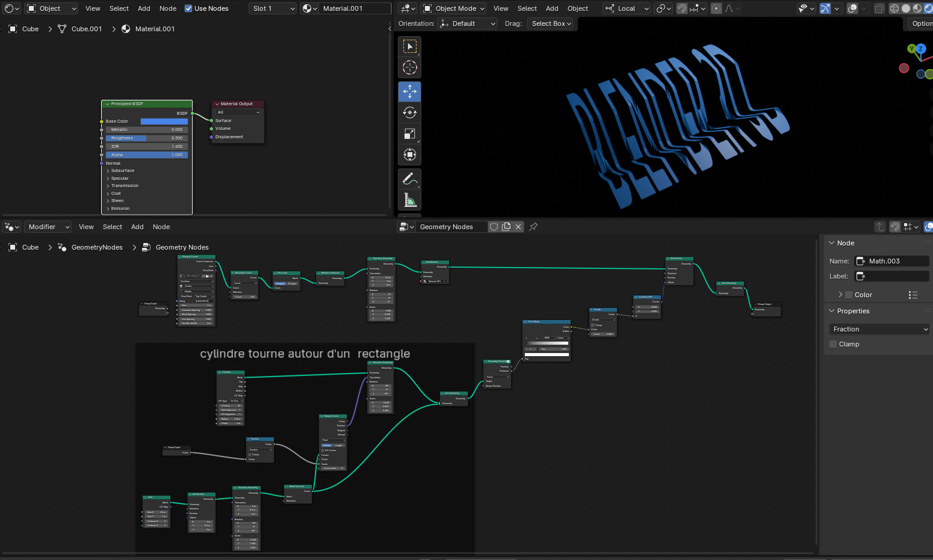Browse materials with the sphere dropdown icon
The width and height of the screenshot is (933, 560).
click(x=309, y=8)
